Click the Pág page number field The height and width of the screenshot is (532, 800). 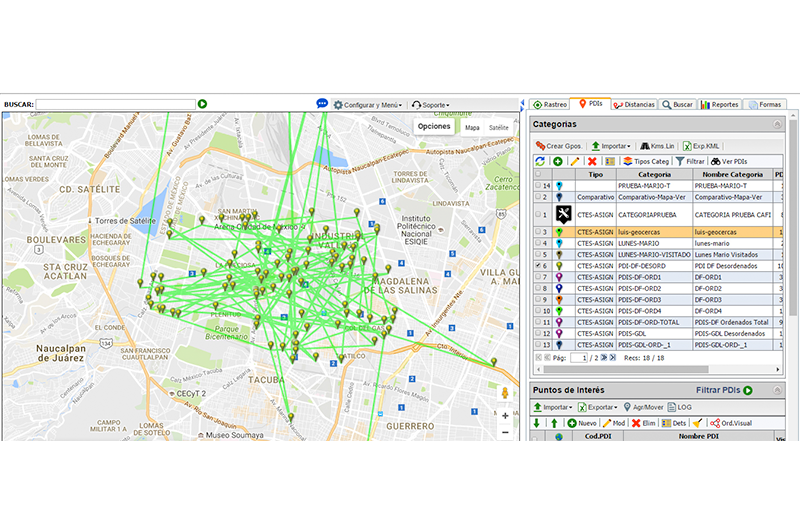point(579,358)
